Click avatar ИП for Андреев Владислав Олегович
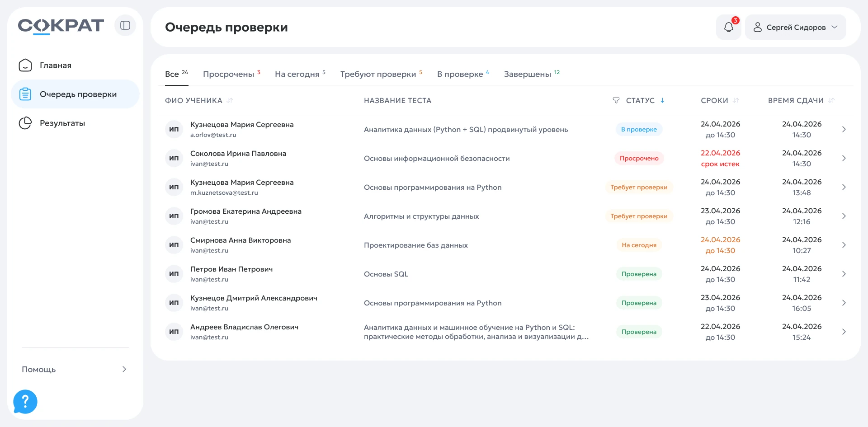The height and width of the screenshot is (427, 868). click(x=174, y=332)
